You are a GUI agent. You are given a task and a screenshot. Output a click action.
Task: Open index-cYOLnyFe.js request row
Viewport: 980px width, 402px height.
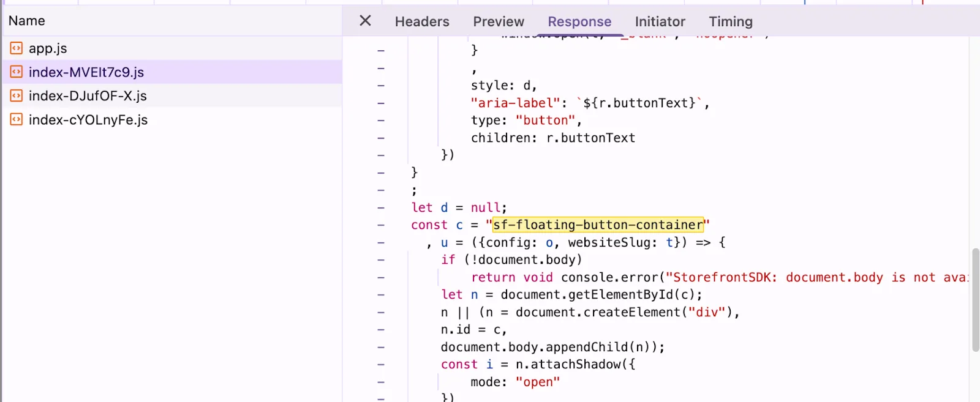(x=171, y=119)
